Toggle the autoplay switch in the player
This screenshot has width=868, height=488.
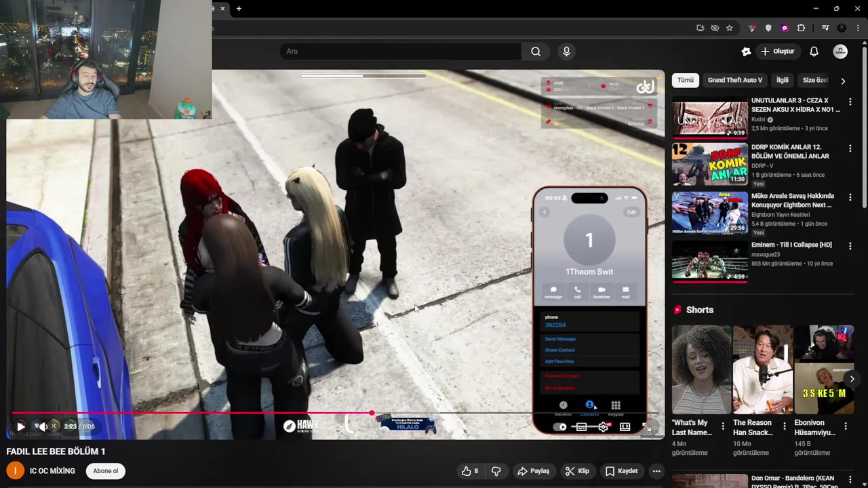(x=560, y=427)
